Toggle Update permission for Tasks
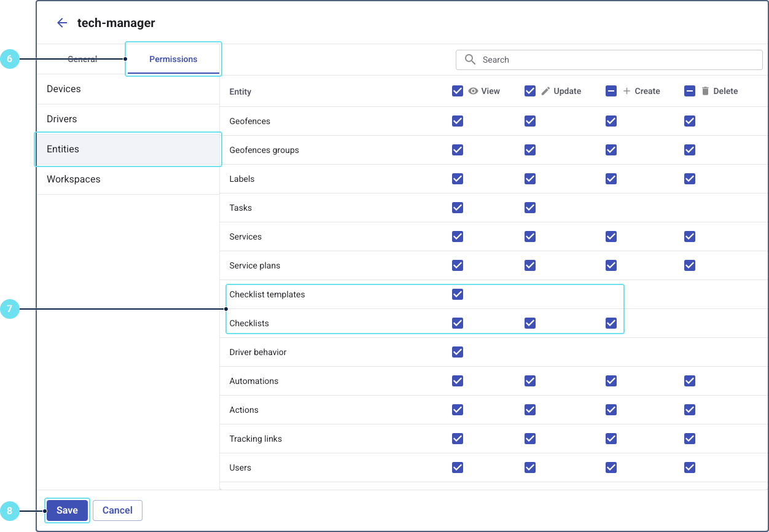Image resolution: width=769 pixels, height=532 pixels. coord(530,208)
